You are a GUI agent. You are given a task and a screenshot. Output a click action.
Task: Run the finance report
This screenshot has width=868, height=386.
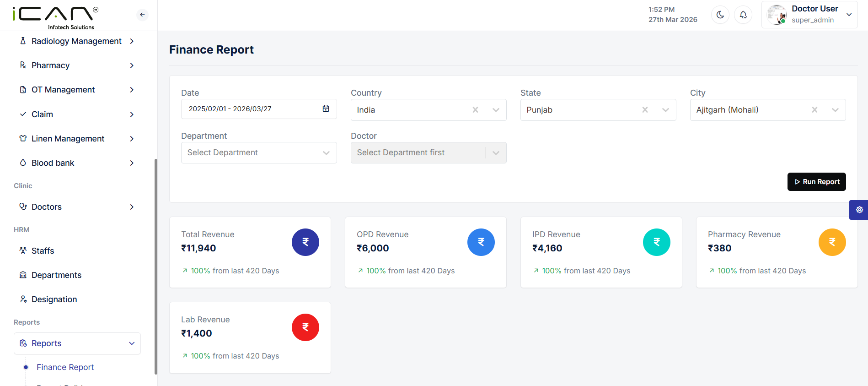pyautogui.click(x=816, y=182)
